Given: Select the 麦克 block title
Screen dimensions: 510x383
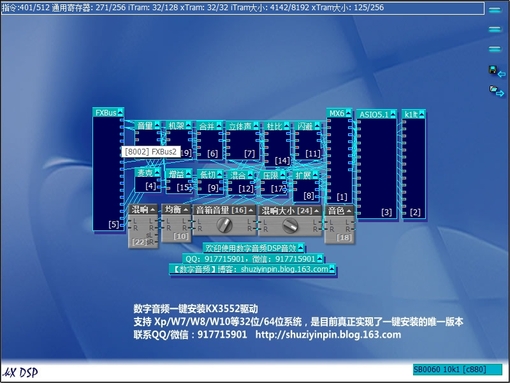Looking at the screenshot, I should 145,173.
